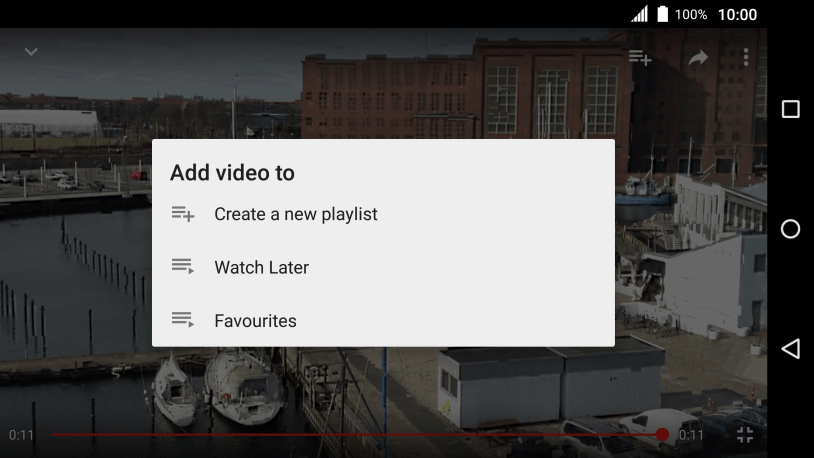814x458 pixels.
Task: Tap the add-to-playlist icon in player toolbar
Action: [x=640, y=58]
